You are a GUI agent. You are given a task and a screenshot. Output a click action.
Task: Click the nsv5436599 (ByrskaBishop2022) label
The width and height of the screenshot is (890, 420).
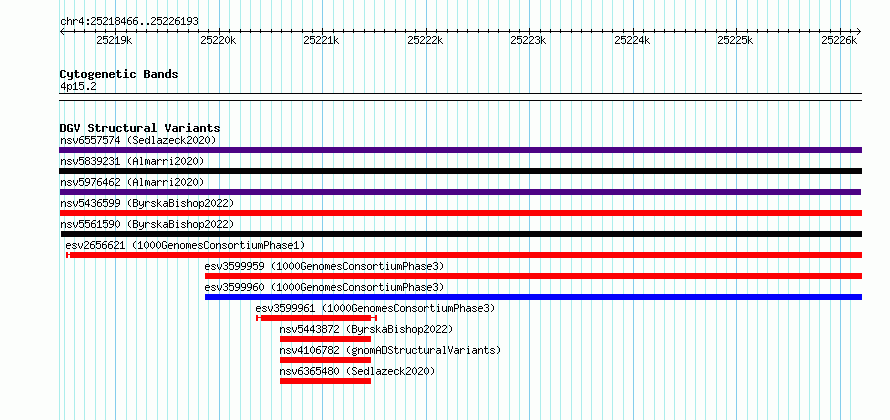click(147, 203)
